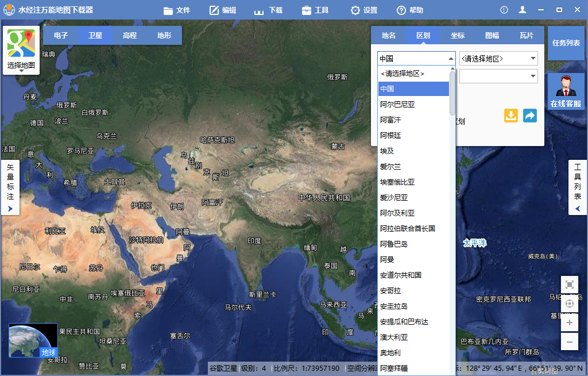Open the <请选择地区> region dropdown
The image size is (588, 376).
tap(498, 58)
